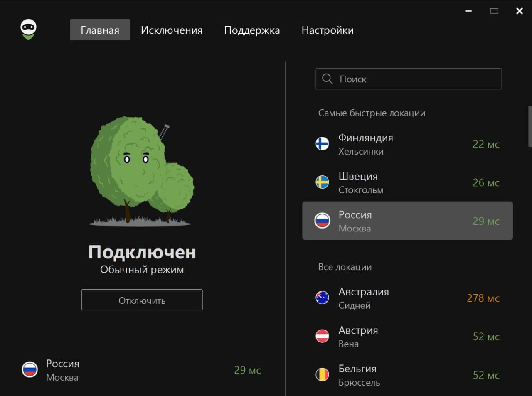This screenshot has width=532, height=396.
Task: Open the Главная tab
Action: [x=100, y=30]
